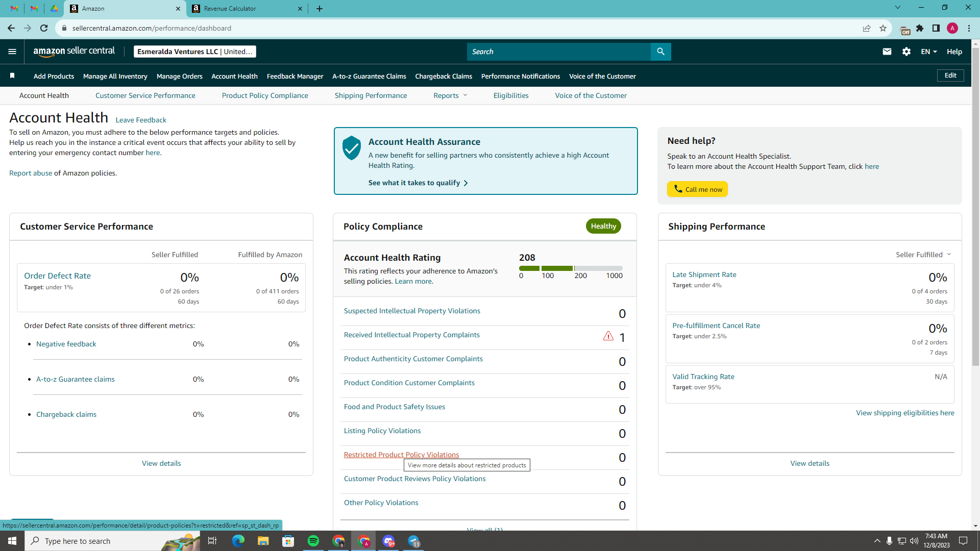Go back to previous browser page
This screenshot has height=551, width=980.
[x=11, y=28]
